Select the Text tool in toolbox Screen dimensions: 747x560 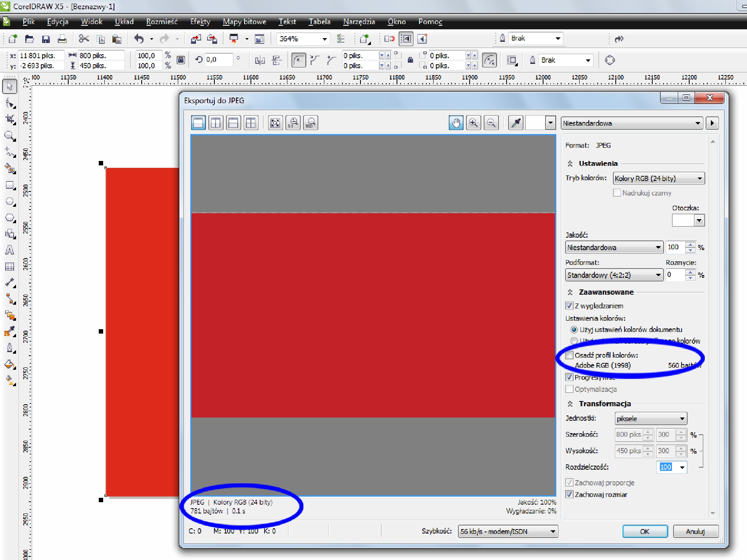pyautogui.click(x=10, y=250)
